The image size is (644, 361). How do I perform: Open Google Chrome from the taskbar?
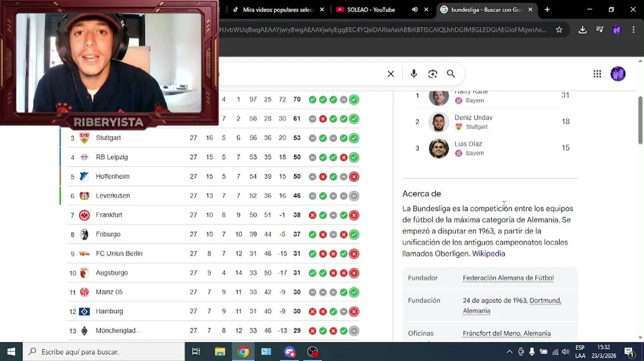243,352
